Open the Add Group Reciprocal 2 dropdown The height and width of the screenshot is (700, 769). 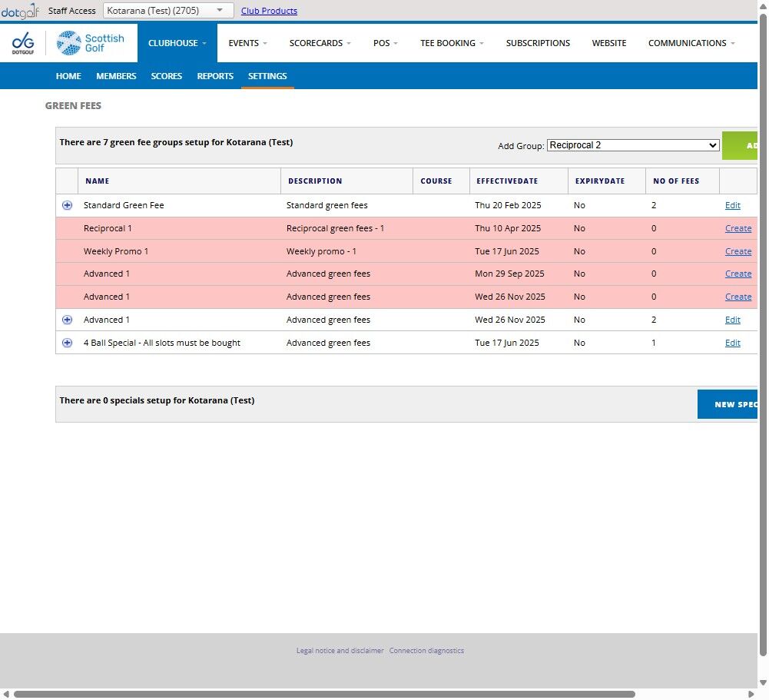[x=633, y=145]
